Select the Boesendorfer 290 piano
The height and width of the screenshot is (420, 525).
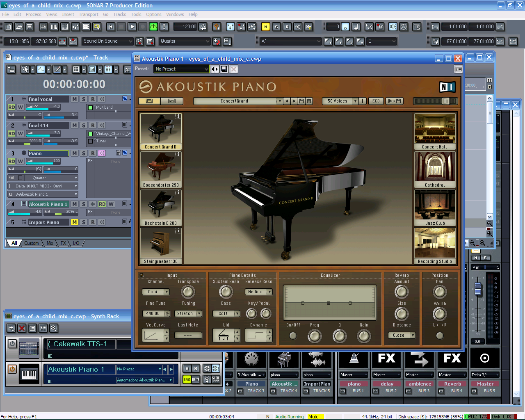pyautogui.click(x=161, y=170)
